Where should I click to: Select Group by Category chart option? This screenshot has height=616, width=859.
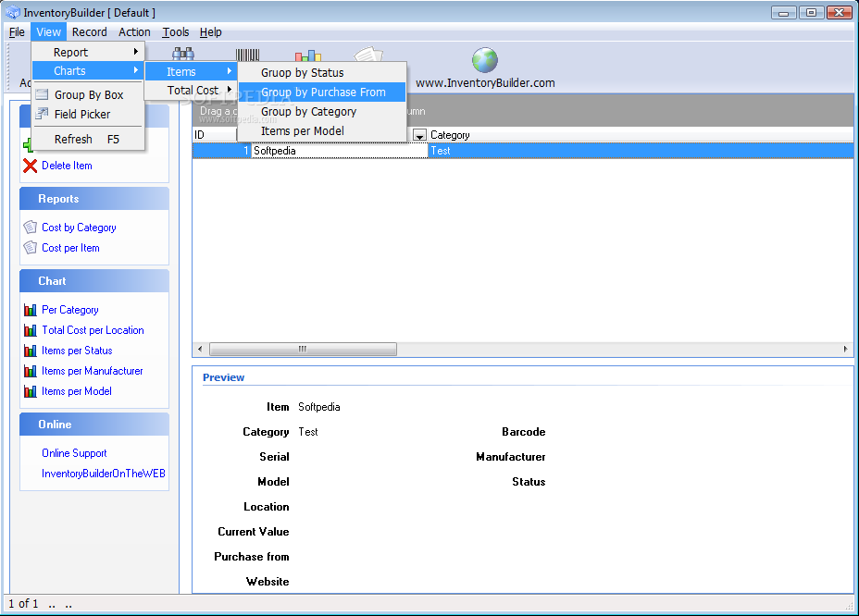point(322,111)
